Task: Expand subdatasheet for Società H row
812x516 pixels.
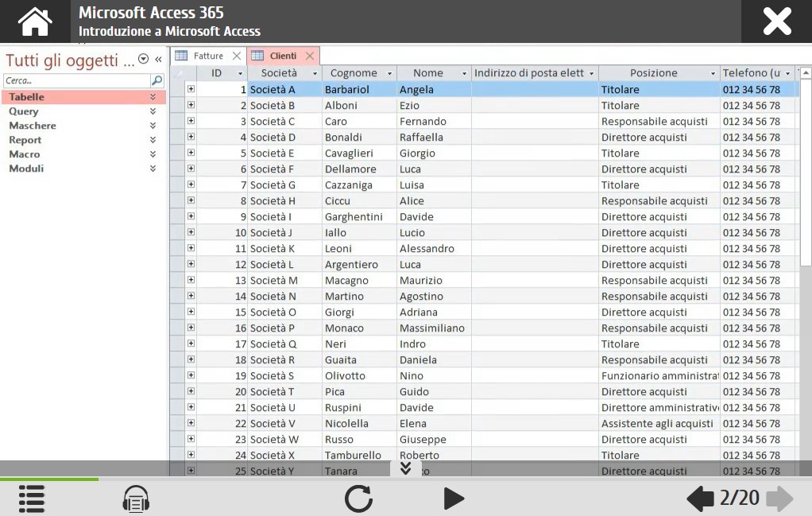Action: 191,200
